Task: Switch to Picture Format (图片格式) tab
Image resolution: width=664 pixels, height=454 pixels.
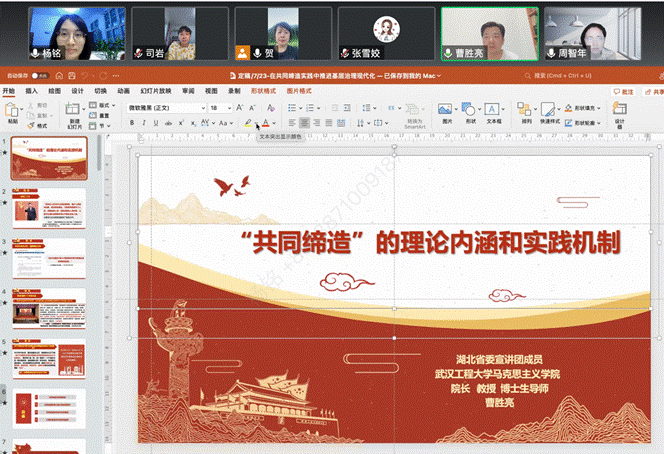Action: pos(299,91)
